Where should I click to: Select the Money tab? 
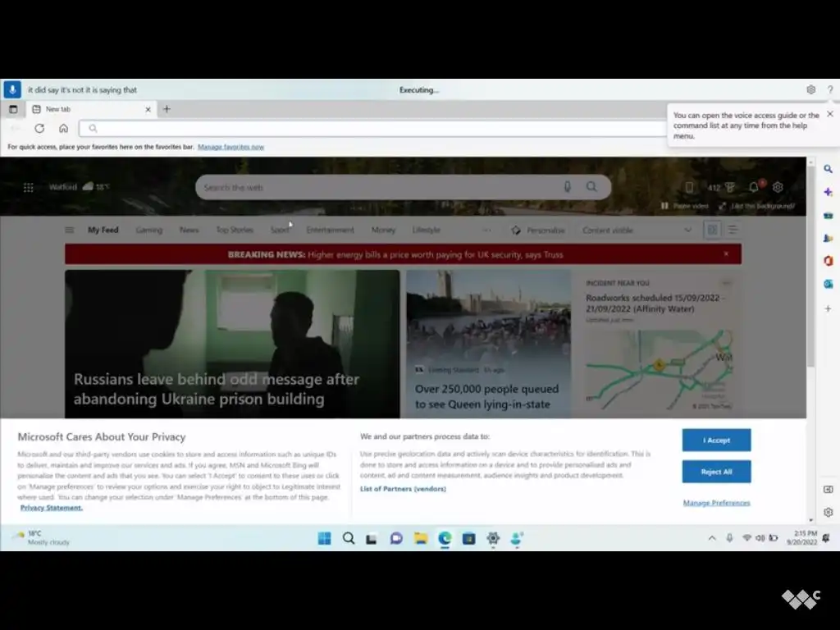pyautogui.click(x=383, y=230)
